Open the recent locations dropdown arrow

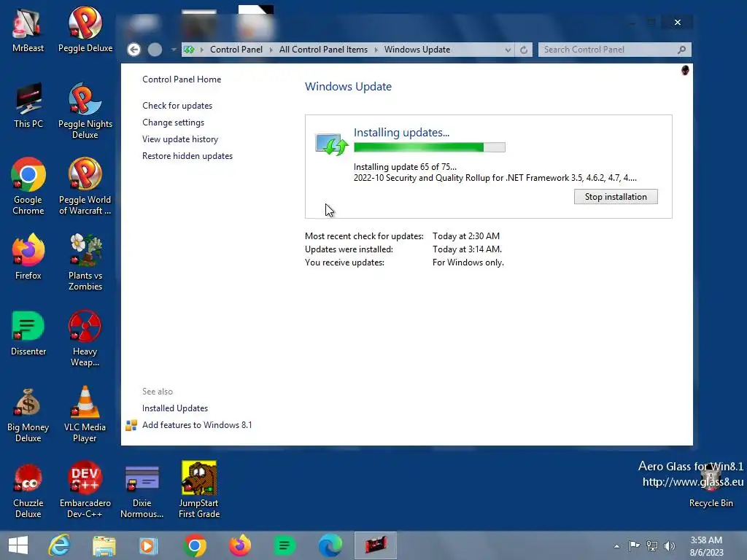[174, 50]
